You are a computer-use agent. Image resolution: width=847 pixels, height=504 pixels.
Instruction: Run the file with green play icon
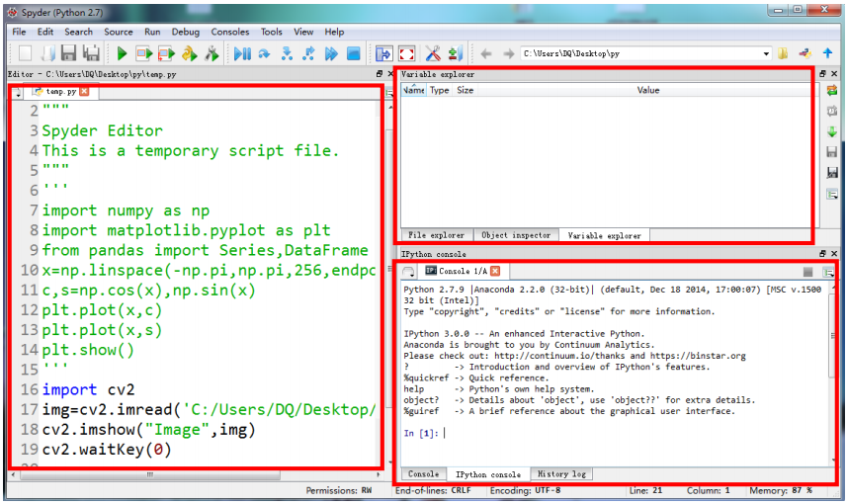[x=123, y=53]
